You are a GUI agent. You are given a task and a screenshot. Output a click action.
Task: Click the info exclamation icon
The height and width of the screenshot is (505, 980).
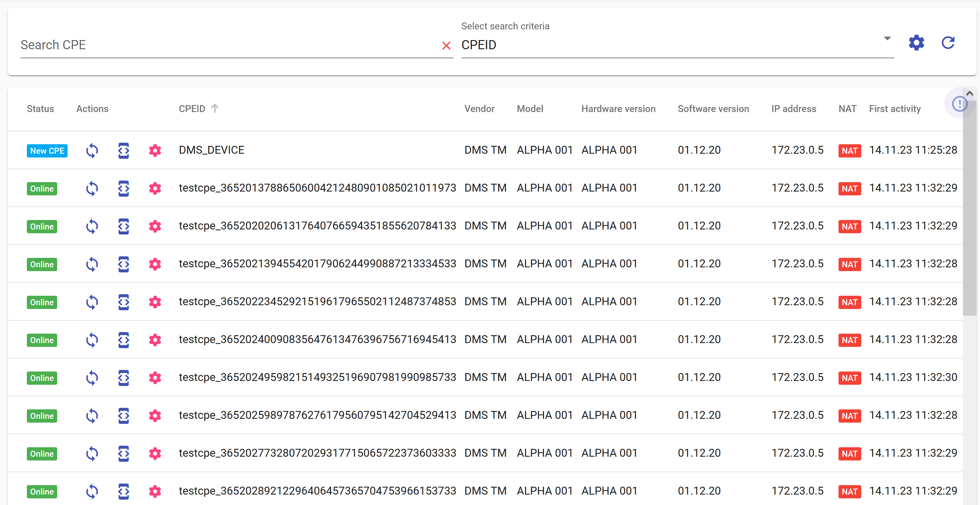point(959,104)
